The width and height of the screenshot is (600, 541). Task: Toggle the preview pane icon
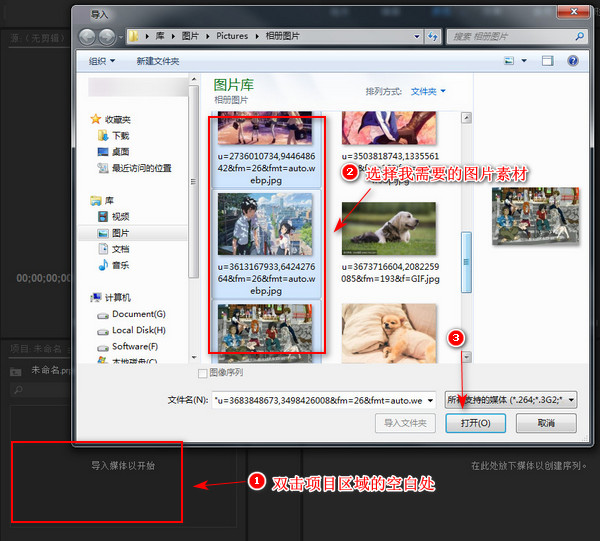pyautogui.click(x=548, y=60)
